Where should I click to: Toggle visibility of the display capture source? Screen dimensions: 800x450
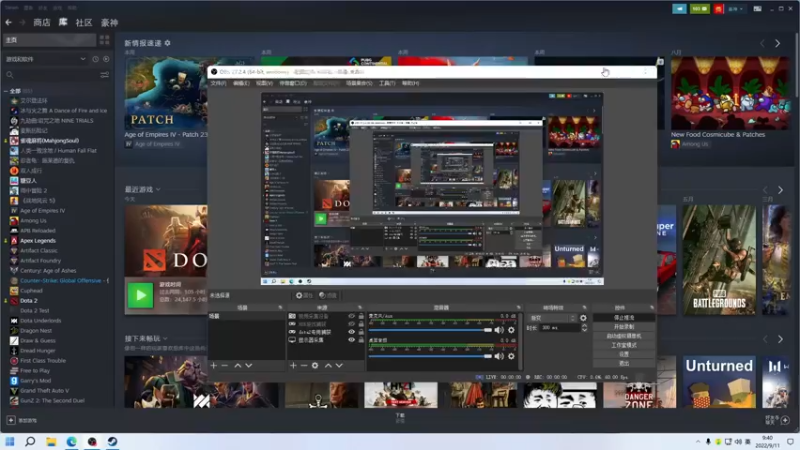[351, 340]
